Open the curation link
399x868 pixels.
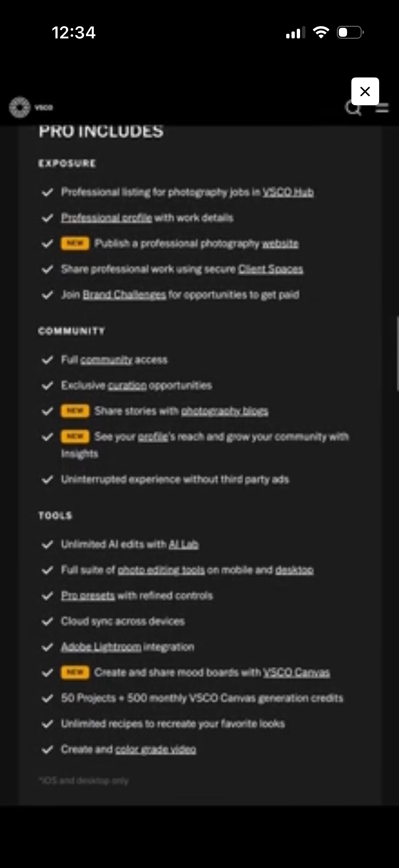127,385
